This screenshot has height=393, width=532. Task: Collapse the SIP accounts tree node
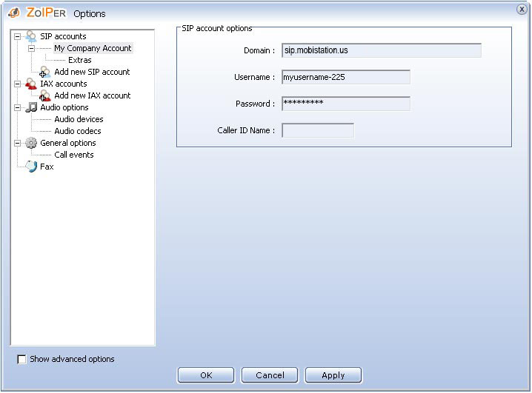pos(17,36)
